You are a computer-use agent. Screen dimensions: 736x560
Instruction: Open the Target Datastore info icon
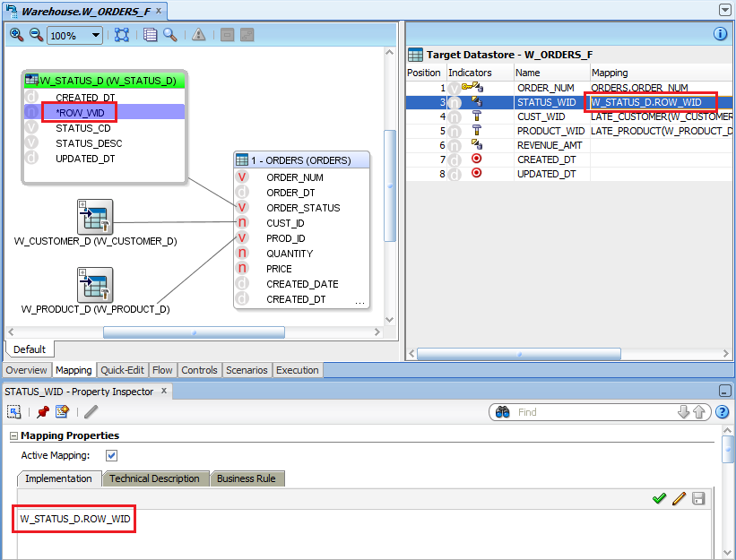click(x=722, y=33)
